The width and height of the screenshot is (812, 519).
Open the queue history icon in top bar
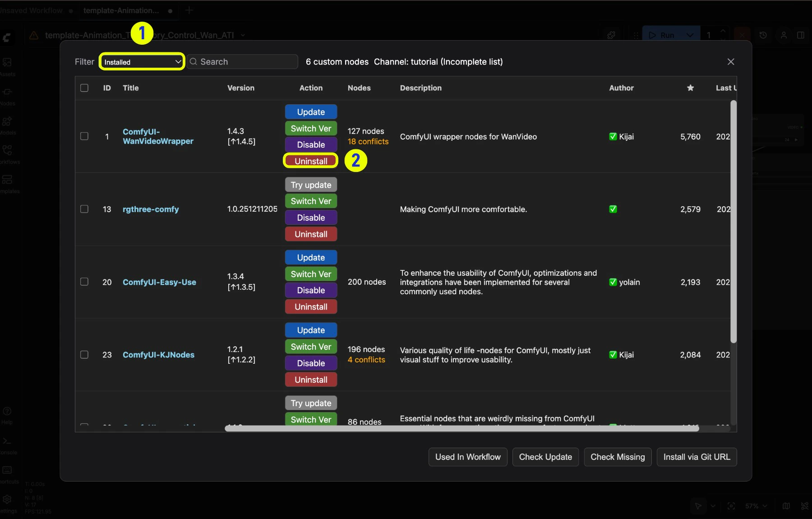tap(763, 35)
